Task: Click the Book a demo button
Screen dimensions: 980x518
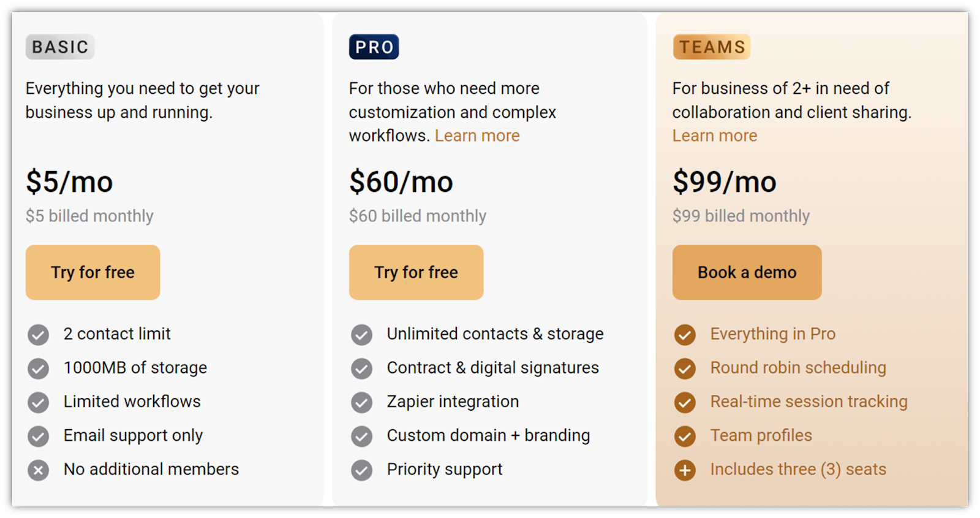Action: point(747,272)
